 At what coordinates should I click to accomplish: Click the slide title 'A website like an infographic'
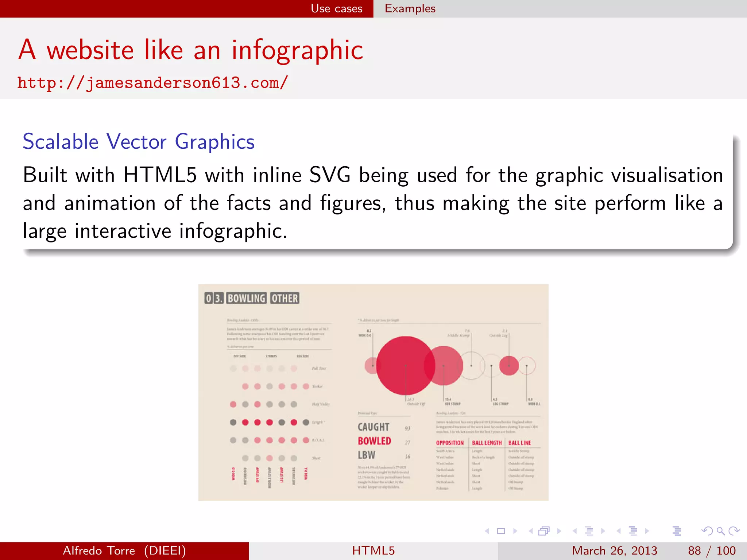(x=191, y=50)
